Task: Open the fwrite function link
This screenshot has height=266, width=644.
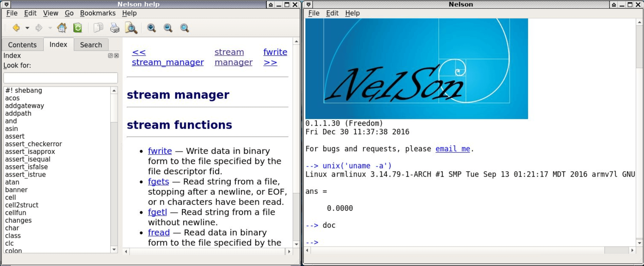Action: (x=160, y=151)
